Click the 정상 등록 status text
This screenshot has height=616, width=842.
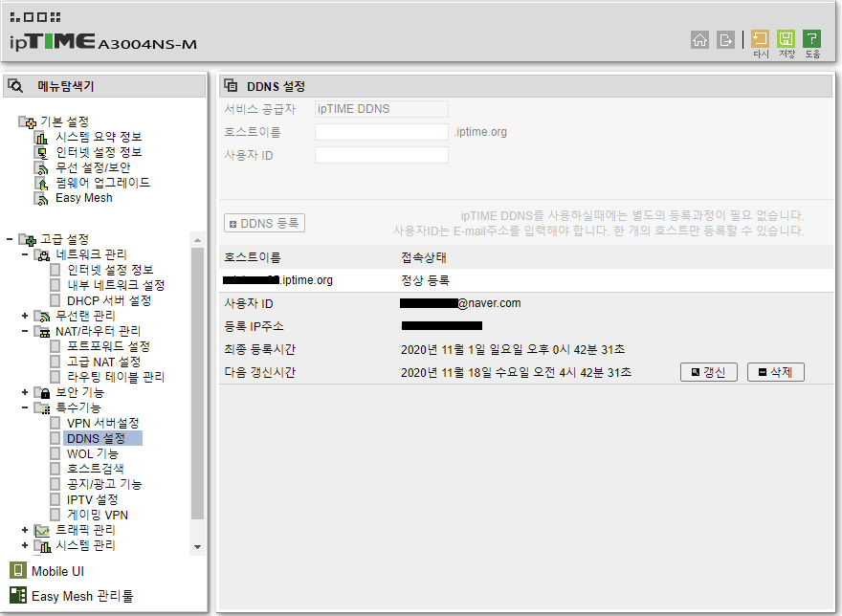[x=425, y=280]
